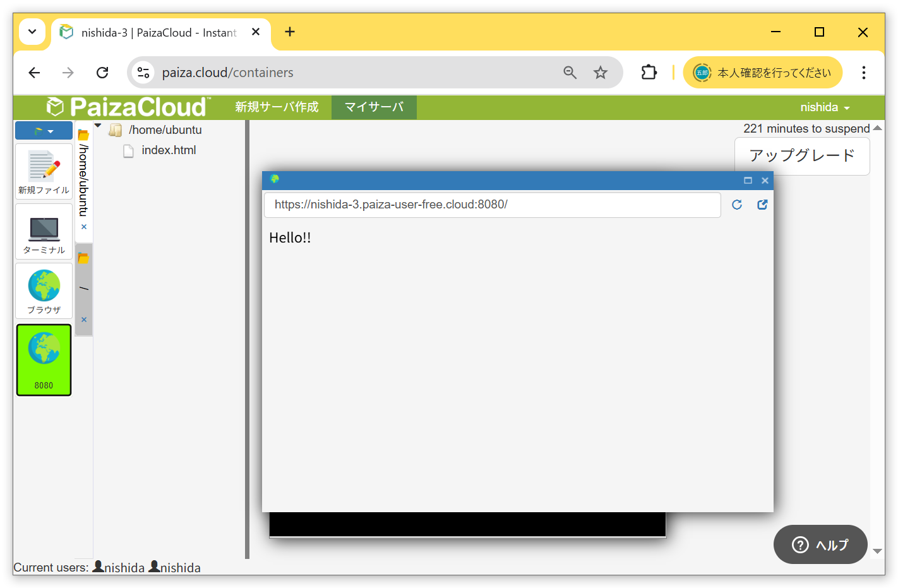Open the ヘルプ help button
898x588 pixels.
[820, 544]
